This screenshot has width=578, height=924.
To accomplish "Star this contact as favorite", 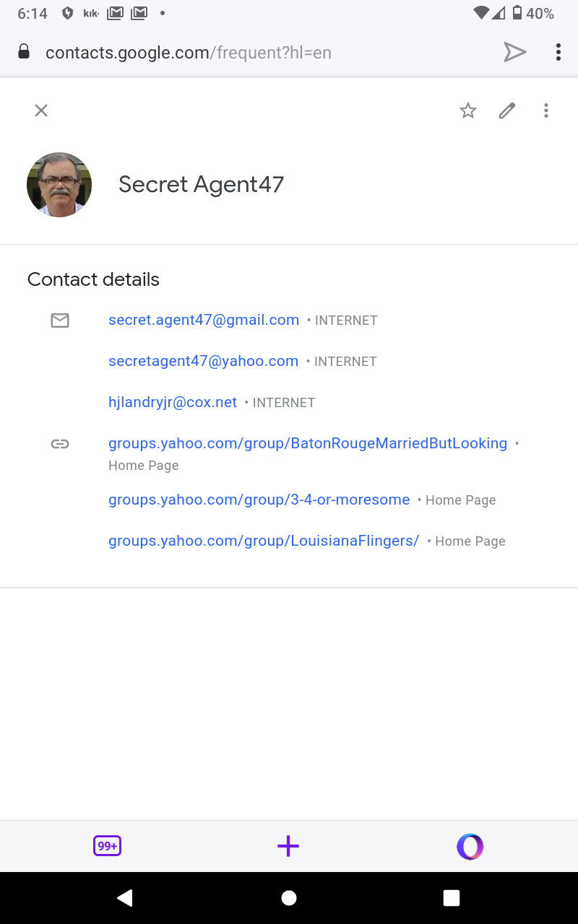I will pos(468,110).
